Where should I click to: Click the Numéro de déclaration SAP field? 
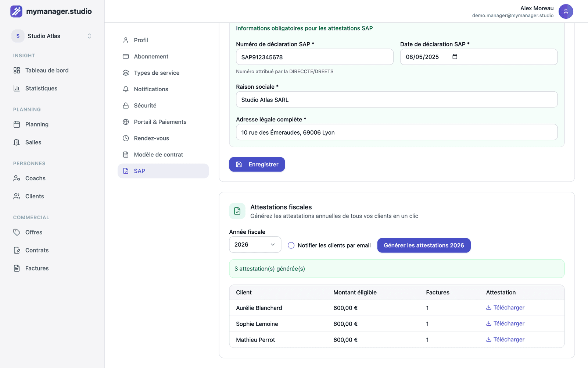pyautogui.click(x=315, y=57)
